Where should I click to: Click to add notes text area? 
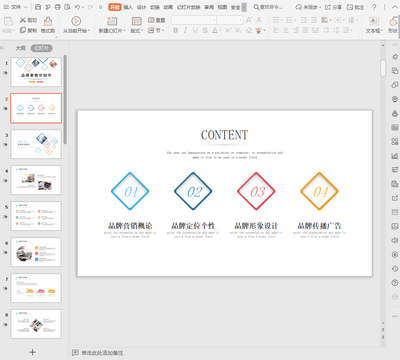tap(102, 353)
